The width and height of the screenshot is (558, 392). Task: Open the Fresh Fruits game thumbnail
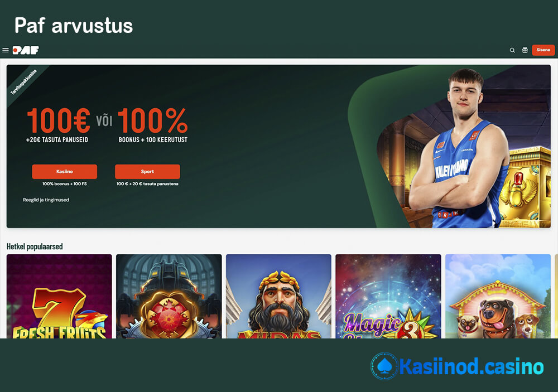coord(59,296)
